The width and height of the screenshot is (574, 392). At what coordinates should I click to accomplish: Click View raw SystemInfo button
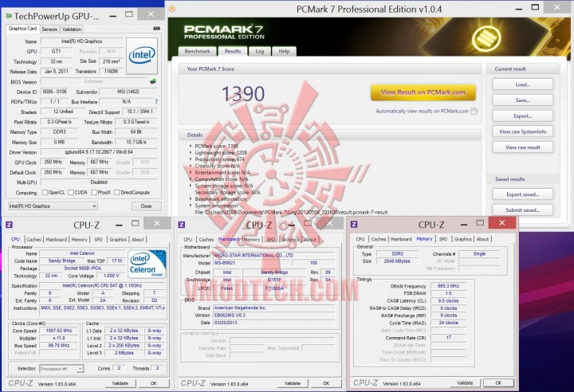point(523,131)
